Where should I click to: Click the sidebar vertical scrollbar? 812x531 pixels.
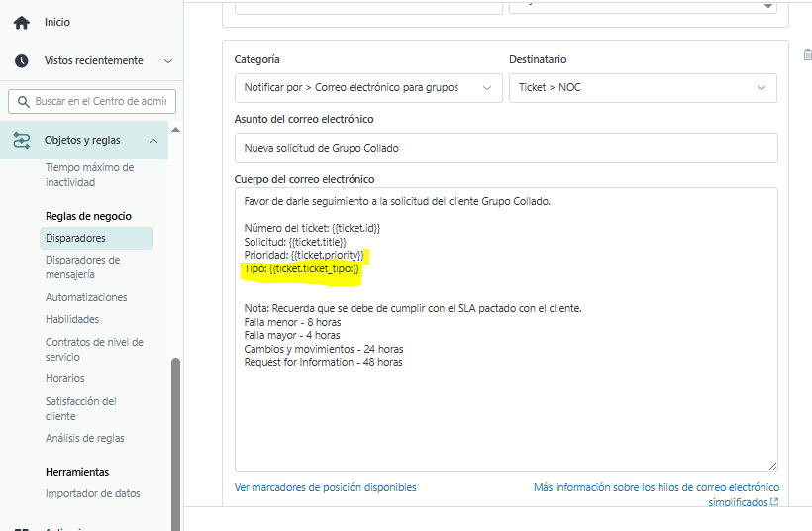(176, 436)
